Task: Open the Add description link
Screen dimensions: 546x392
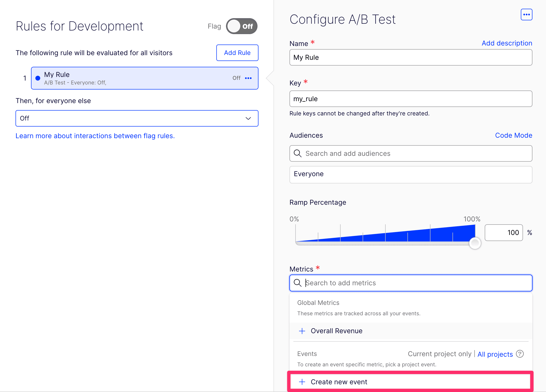Action: pyautogui.click(x=507, y=43)
